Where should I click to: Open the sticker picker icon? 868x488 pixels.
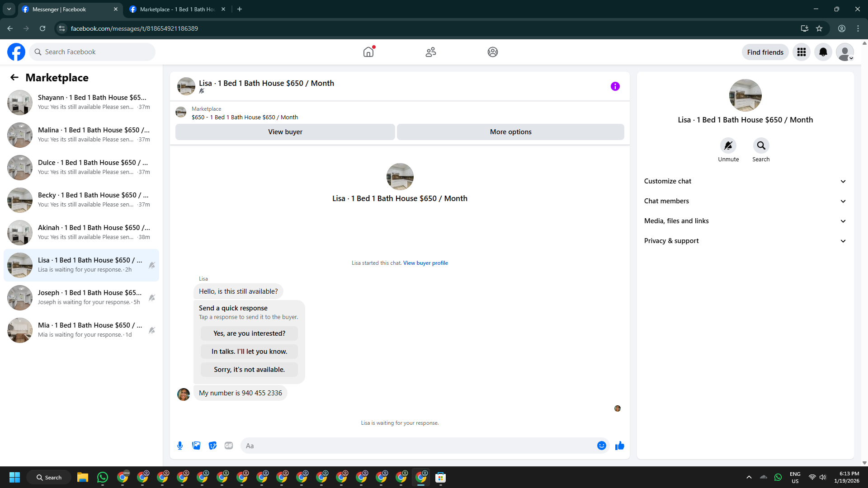pos(212,446)
